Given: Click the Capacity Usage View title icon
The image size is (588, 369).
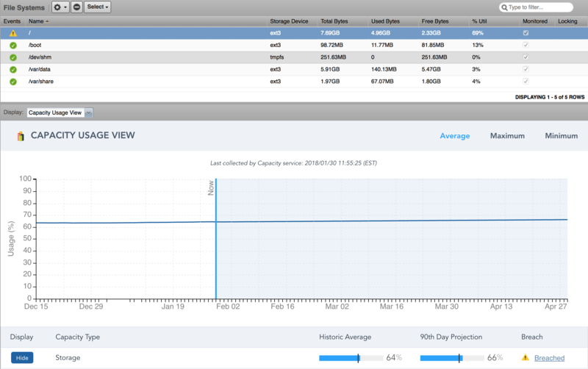Looking at the screenshot, I should pyautogui.click(x=21, y=136).
